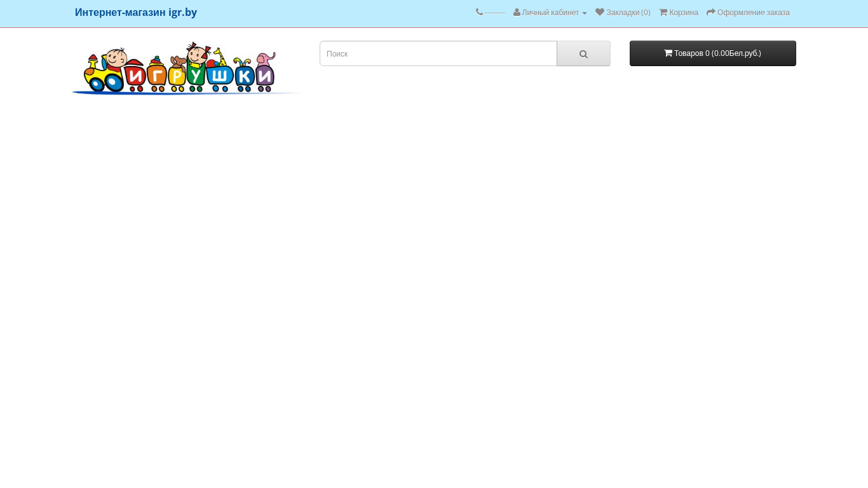Click the user icon beside Личный кабинет
The image size is (868, 488).
[x=517, y=12]
